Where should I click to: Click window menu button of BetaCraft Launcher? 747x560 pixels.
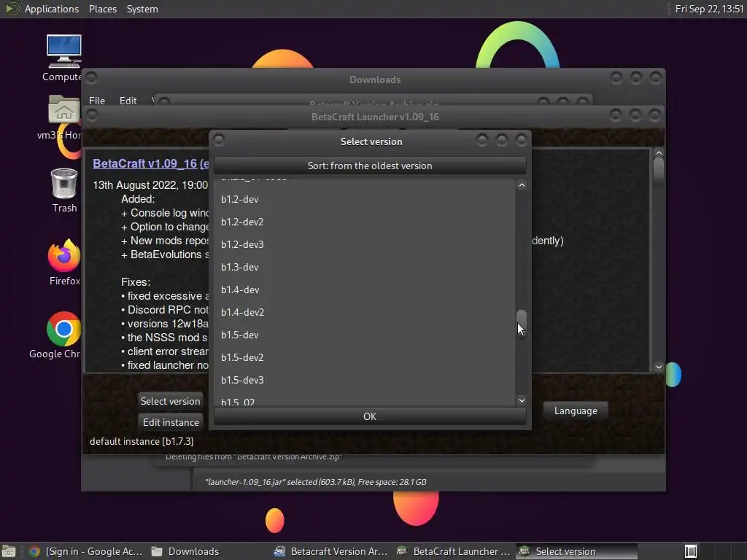[x=92, y=115]
